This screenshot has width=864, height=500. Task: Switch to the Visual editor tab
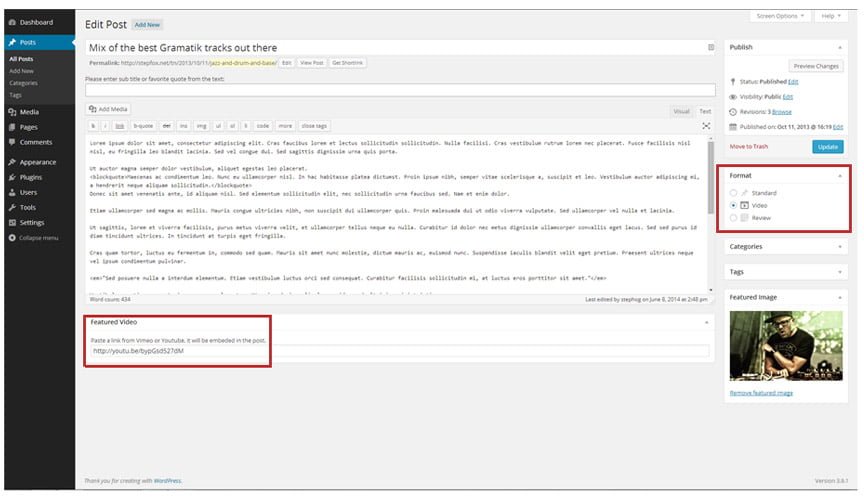(x=681, y=111)
